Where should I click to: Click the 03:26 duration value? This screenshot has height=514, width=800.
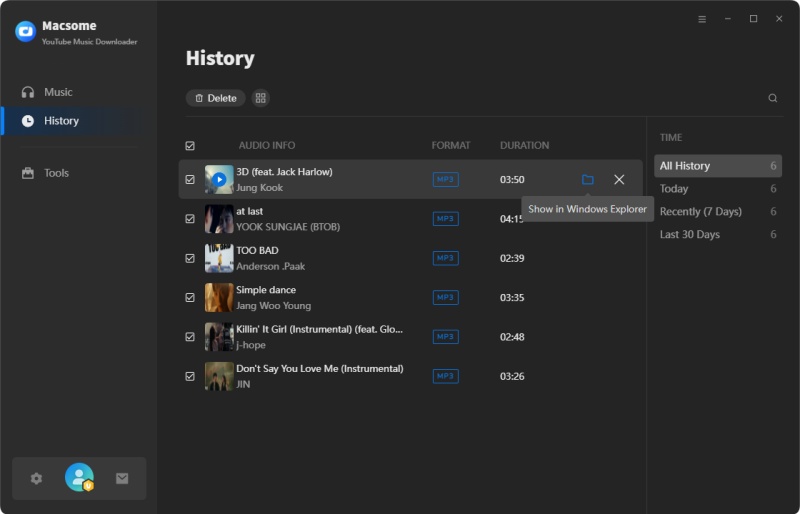512,376
